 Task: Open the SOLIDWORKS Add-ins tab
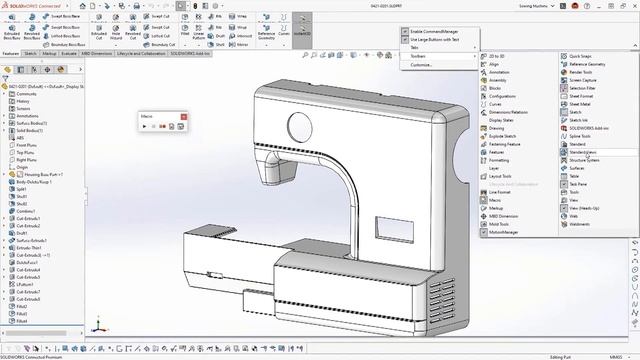click(190, 53)
